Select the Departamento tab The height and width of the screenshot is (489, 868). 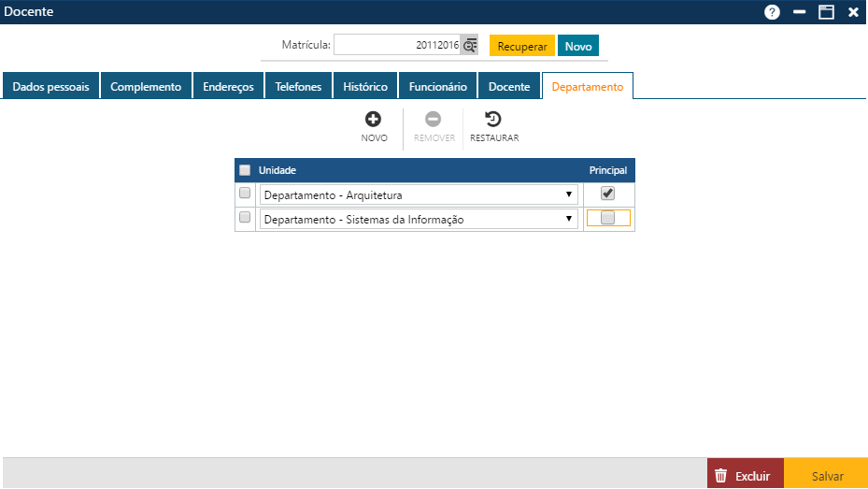588,86
